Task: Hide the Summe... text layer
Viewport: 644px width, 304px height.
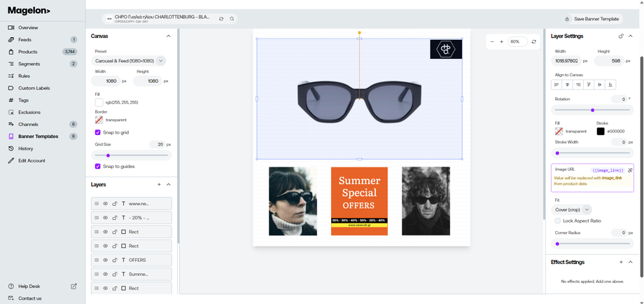Action: click(106, 274)
